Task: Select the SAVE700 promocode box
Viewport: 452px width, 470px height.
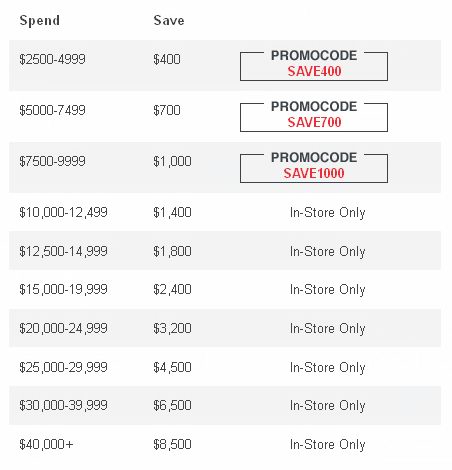Action: 314,115
